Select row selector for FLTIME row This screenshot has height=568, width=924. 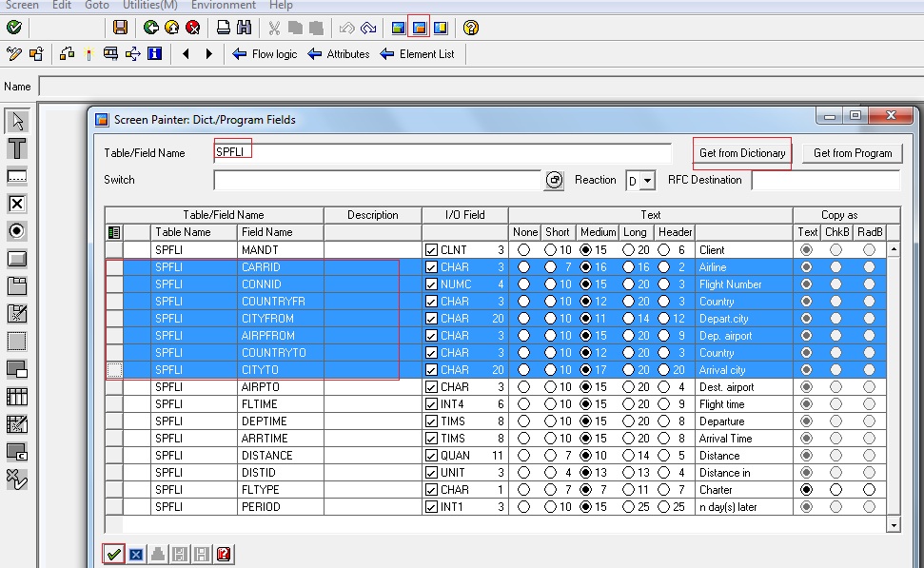(114, 404)
